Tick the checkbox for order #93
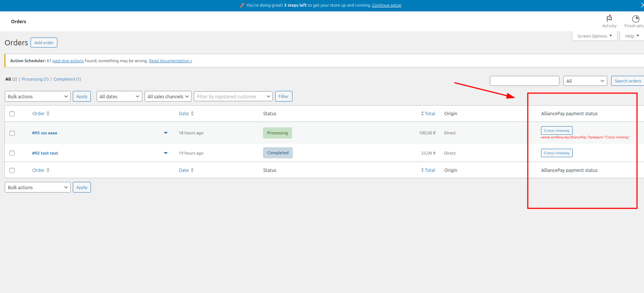Image resolution: width=644 pixels, height=293 pixels. pyautogui.click(x=12, y=133)
